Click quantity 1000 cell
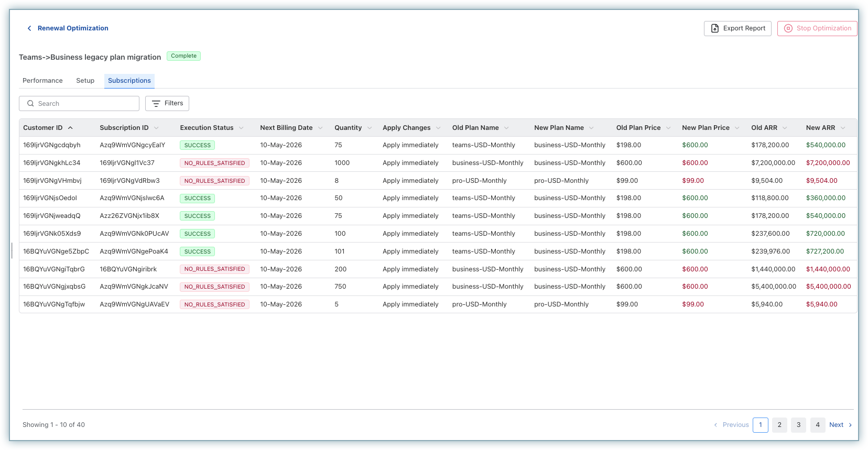868x450 pixels. coord(342,163)
